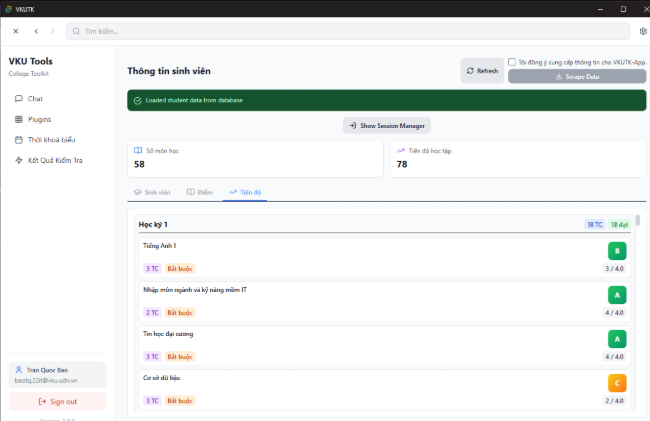Image resolution: width=650 pixels, height=421 pixels.
Task: Click the Sign out button
Action: pyautogui.click(x=57, y=402)
